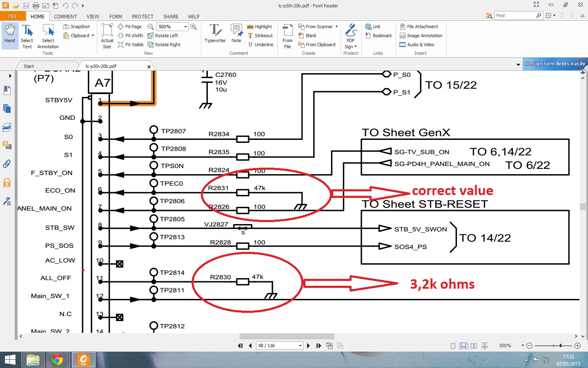Viewport: 588px width, 368px height.
Task: Use the Underline tool
Action: 261,45
